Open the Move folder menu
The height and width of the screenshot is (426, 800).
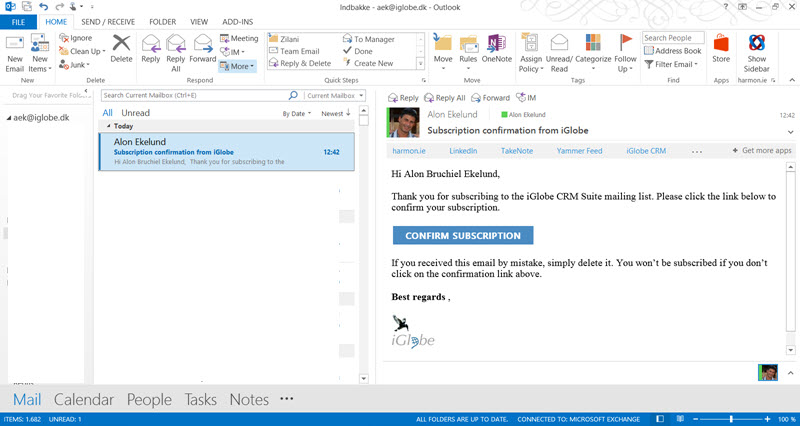click(x=443, y=53)
